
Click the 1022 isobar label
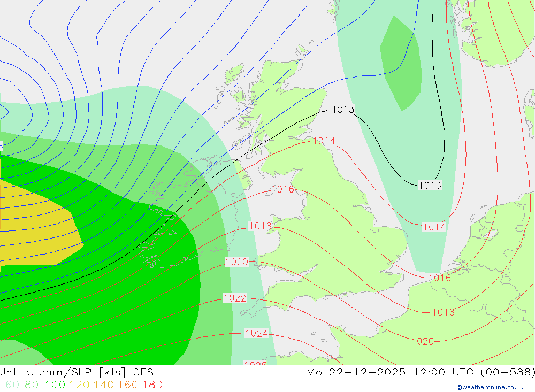[x=235, y=298]
